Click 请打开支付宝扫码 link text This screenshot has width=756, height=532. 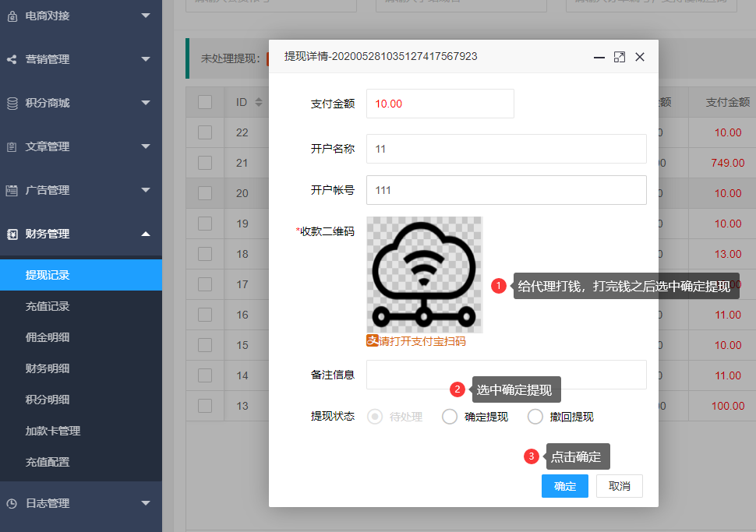coord(422,341)
